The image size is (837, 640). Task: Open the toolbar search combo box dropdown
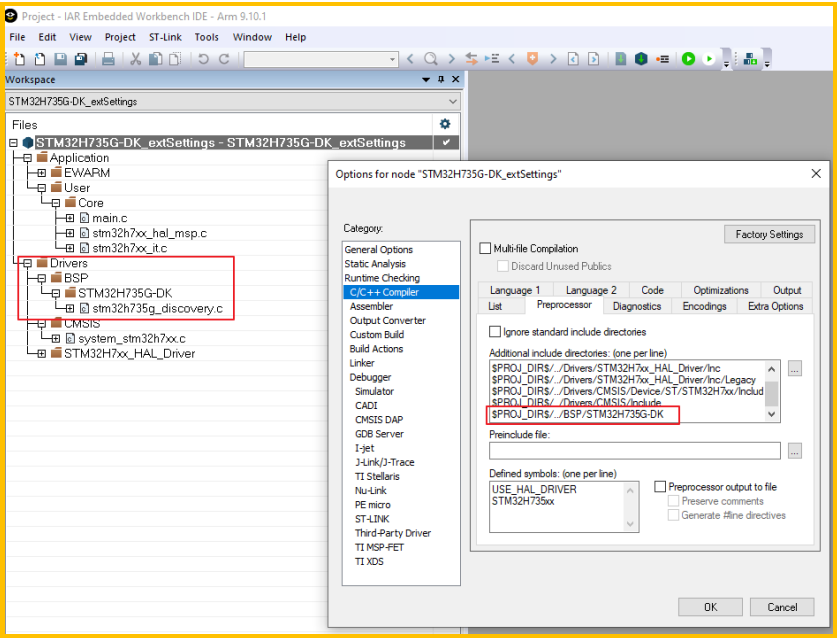pos(393,59)
